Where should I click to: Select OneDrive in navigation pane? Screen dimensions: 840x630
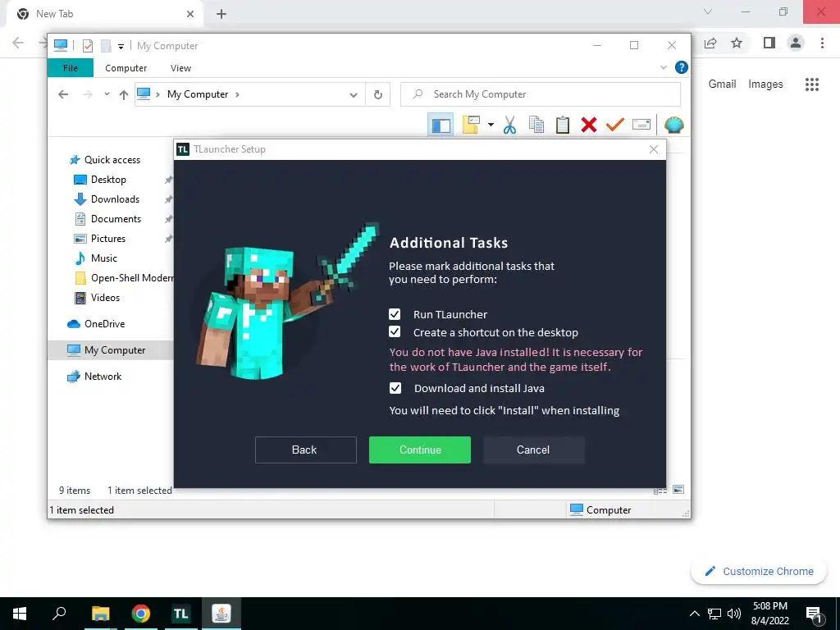[104, 324]
